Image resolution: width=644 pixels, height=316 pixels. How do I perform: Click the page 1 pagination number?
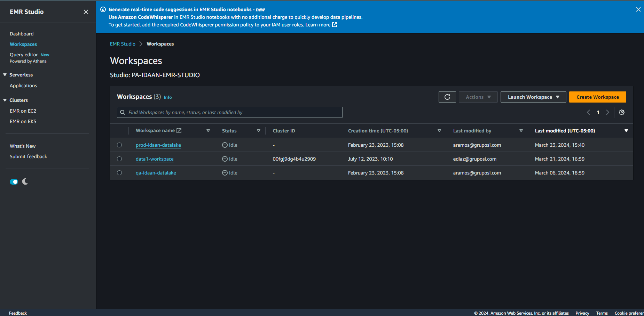(x=598, y=112)
